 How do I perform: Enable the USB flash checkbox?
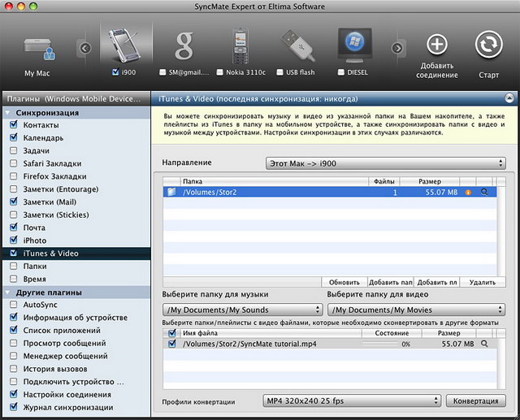pos(279,72)
